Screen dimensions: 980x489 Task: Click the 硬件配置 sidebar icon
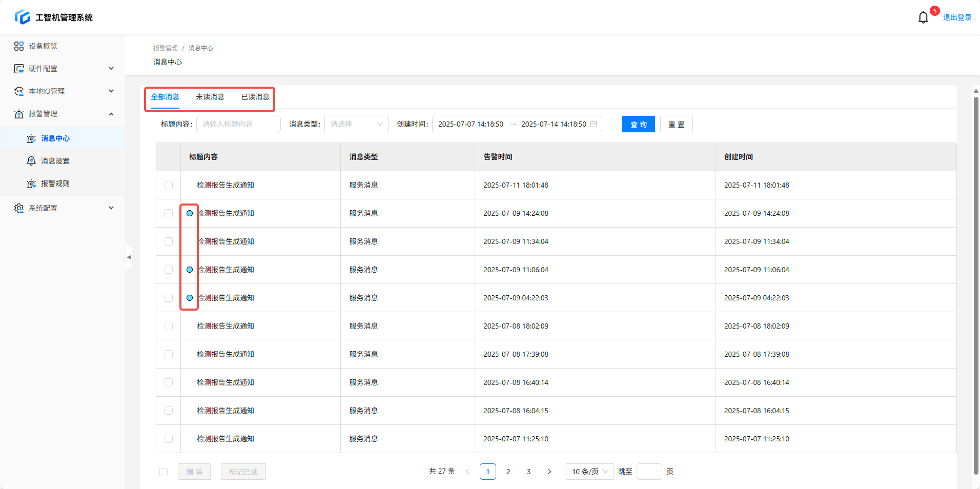19,69
